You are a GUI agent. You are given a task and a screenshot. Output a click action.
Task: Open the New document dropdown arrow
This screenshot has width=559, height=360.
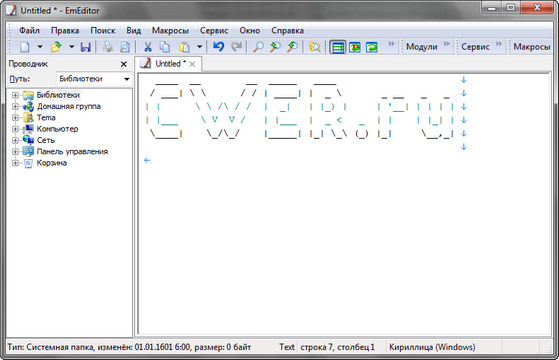[40, 47]
